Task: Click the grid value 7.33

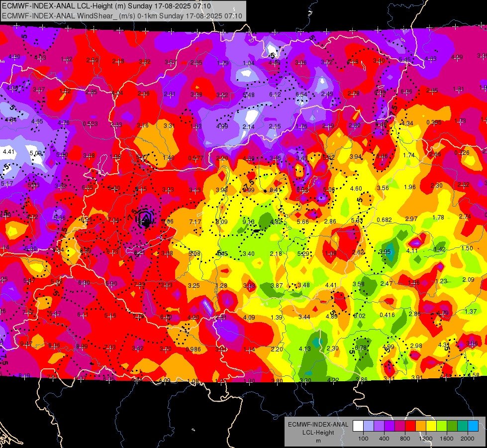Action: coord(110,347)
